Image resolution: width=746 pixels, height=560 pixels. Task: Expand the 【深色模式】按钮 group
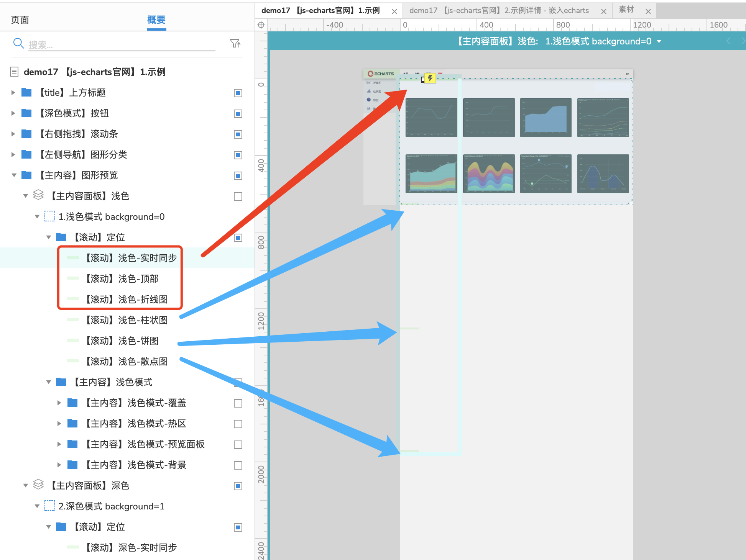click(13, 113)
